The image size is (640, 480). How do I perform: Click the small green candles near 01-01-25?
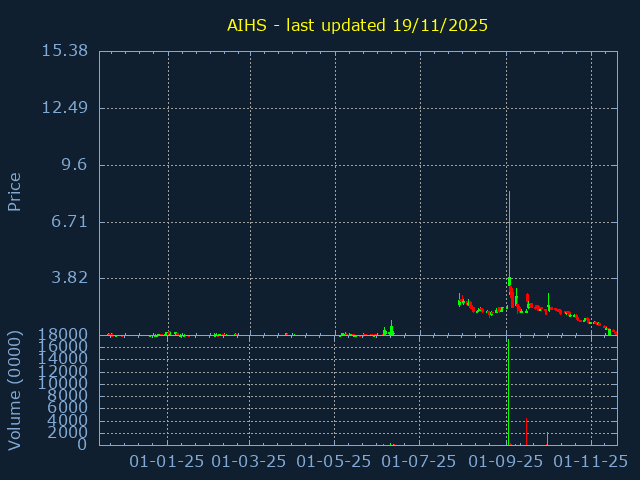tap(170, 334)
